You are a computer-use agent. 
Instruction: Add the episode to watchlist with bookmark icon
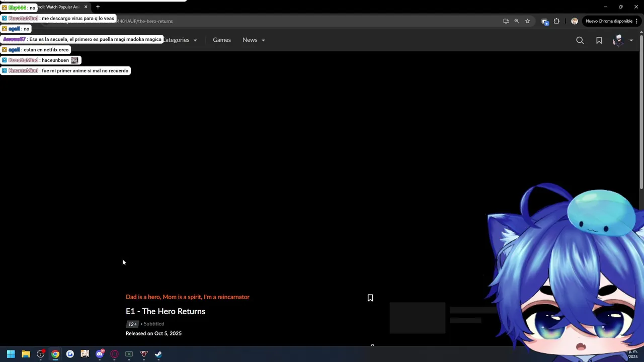point(370,298)
